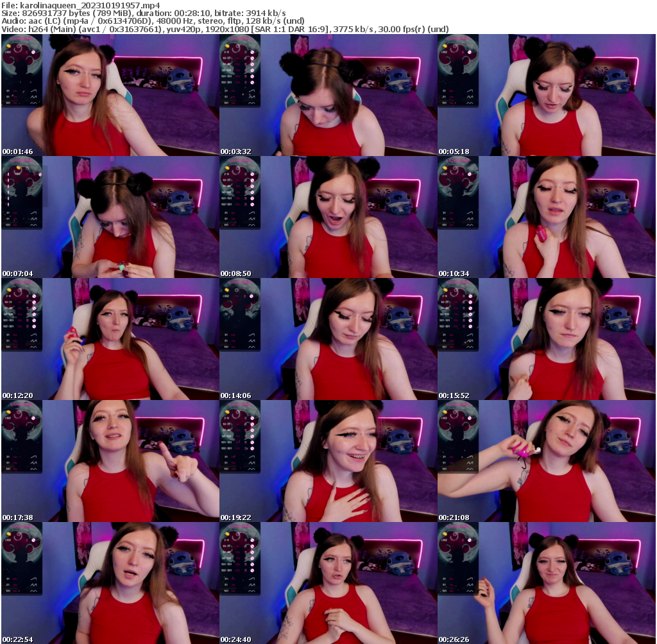Viewport: 657px width, 644px height.
Task: Open the thumbnail at timestamp 00:14:06
Action: pyautogui.click(x=327, y=334)
